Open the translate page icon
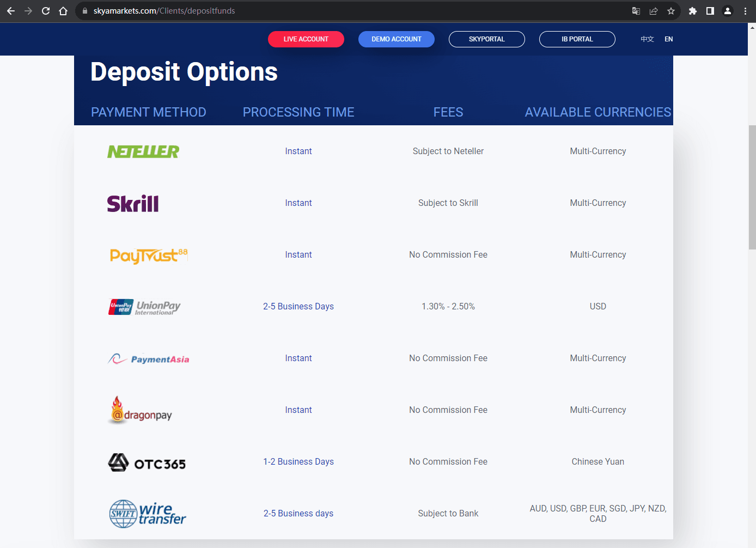Screen dimensions: 756x548 [636, 11]
